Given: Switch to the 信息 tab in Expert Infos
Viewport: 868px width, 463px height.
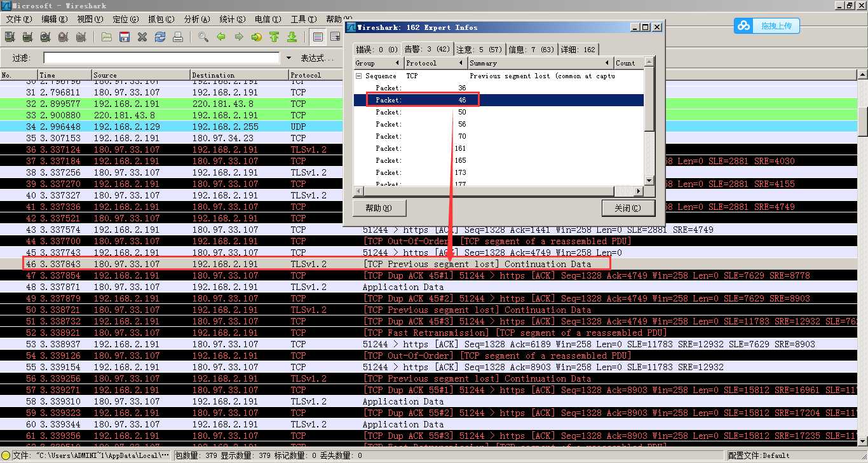Looking at the screenshot, I should coord(531,49).
